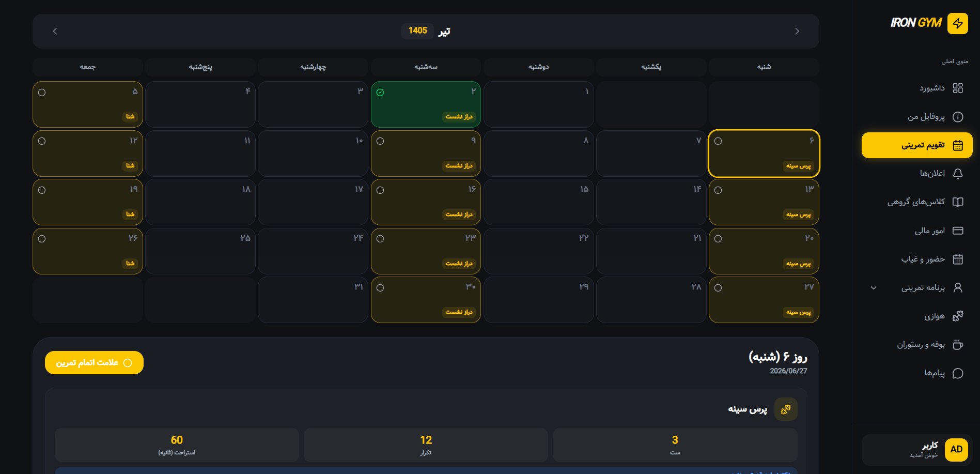Image resolution: width=980 pixels, height=474 pixels.
Task: Click the پرس سینه tag on day ۲۰
Action: (x=798, y=264)
